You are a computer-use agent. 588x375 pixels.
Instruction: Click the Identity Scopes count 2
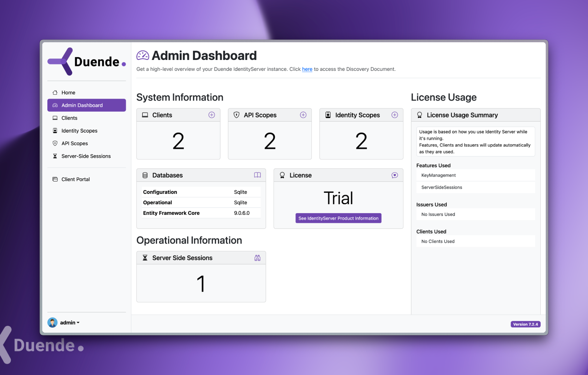coord(361,141)
